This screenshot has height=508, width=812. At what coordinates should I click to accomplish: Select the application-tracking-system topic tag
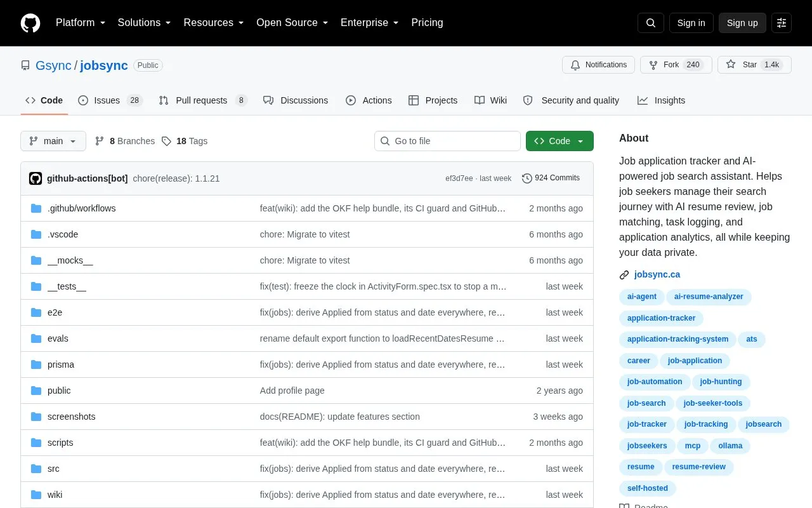click(x=678, y=339)
